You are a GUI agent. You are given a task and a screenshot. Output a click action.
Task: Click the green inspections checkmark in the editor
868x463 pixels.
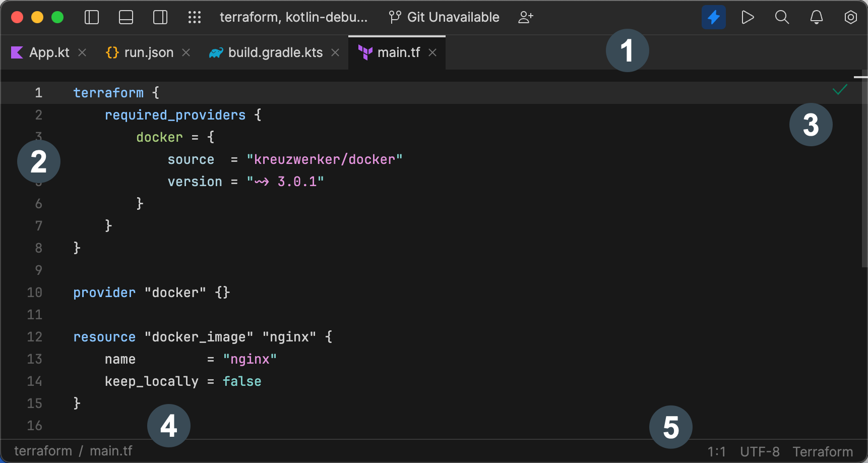coord(840,90)
